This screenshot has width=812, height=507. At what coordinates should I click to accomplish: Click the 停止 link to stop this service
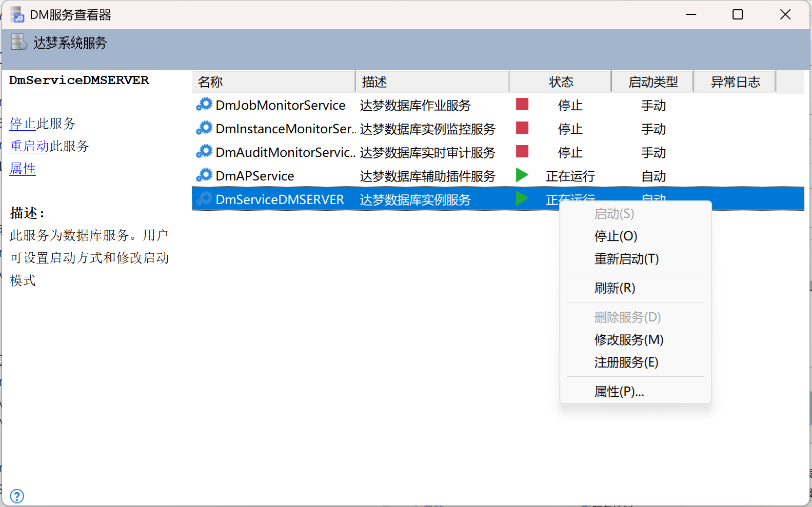(x=23, y=124)
